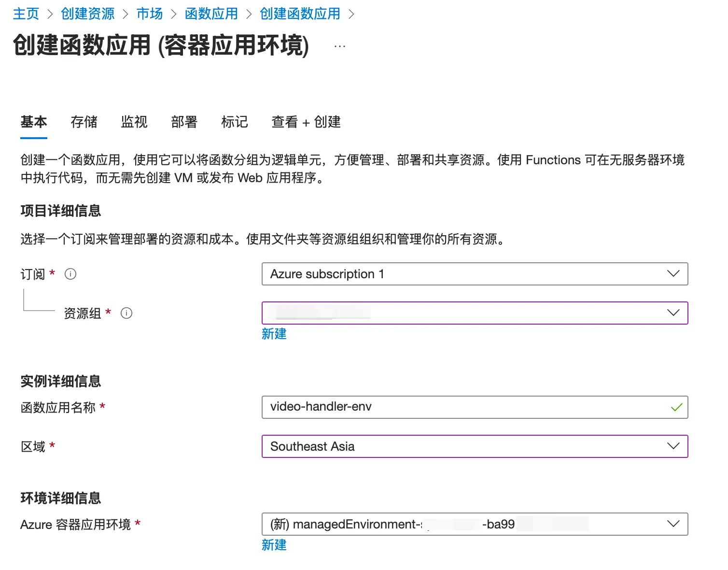
Task: Expand the 资源组 resource group dropdown
Action: tap(475, 313)
